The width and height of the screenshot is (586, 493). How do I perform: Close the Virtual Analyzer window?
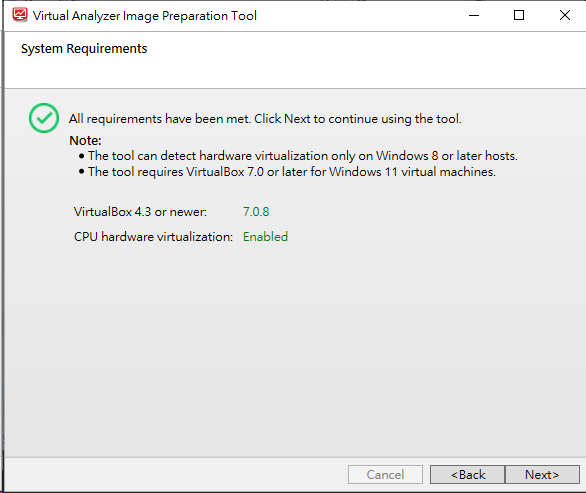[564, 15]
